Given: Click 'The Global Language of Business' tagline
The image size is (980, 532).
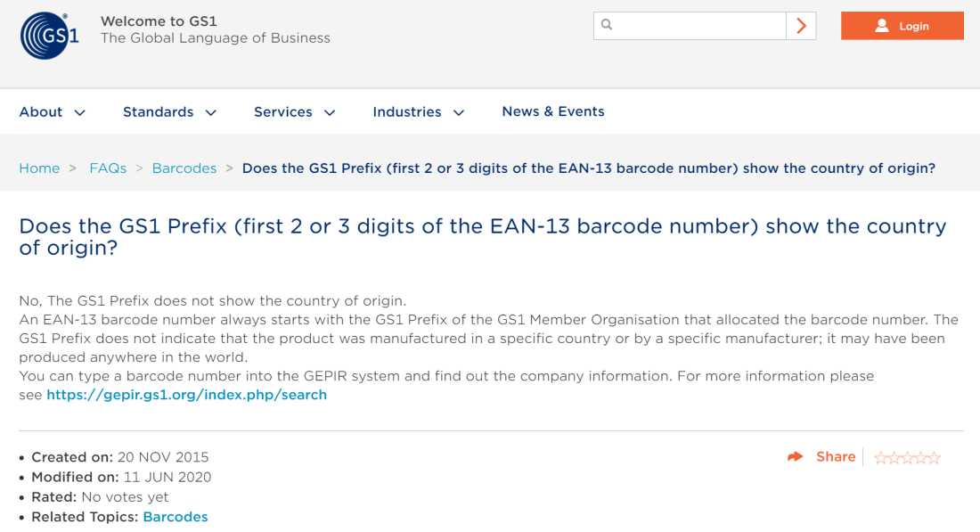Looking at the screenshot, I should 216,38.
